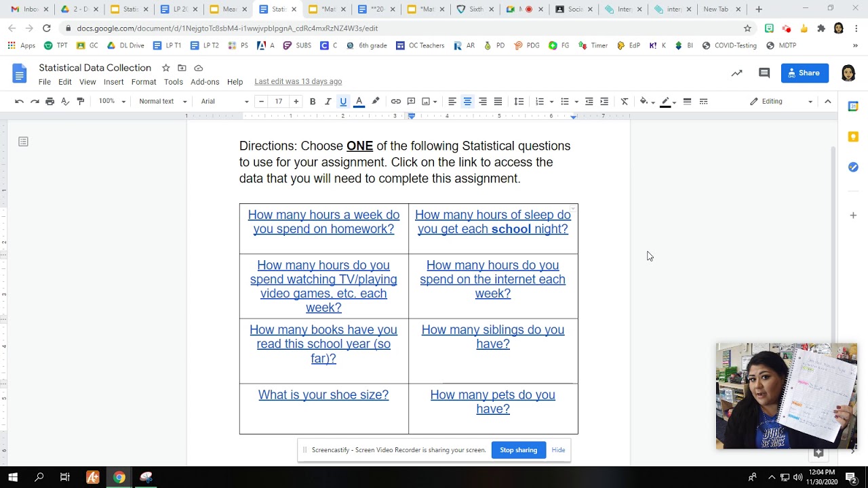The height and width of the screenshot is (488, 868).
Task: Open the highlight color tool
Action: click(375, 102)
